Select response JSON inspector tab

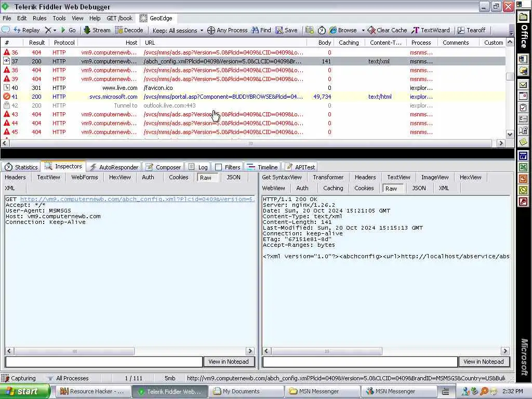(419, 188)
